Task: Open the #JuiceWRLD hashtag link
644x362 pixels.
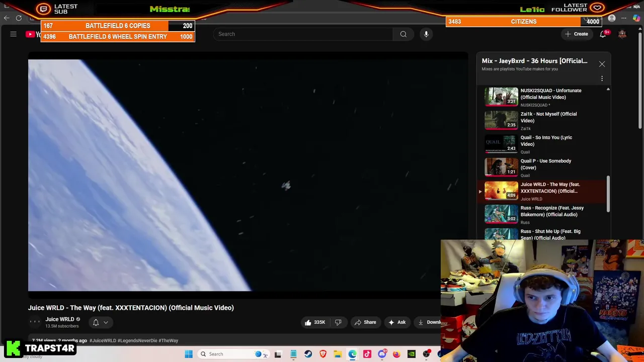Action: (103, 340)
